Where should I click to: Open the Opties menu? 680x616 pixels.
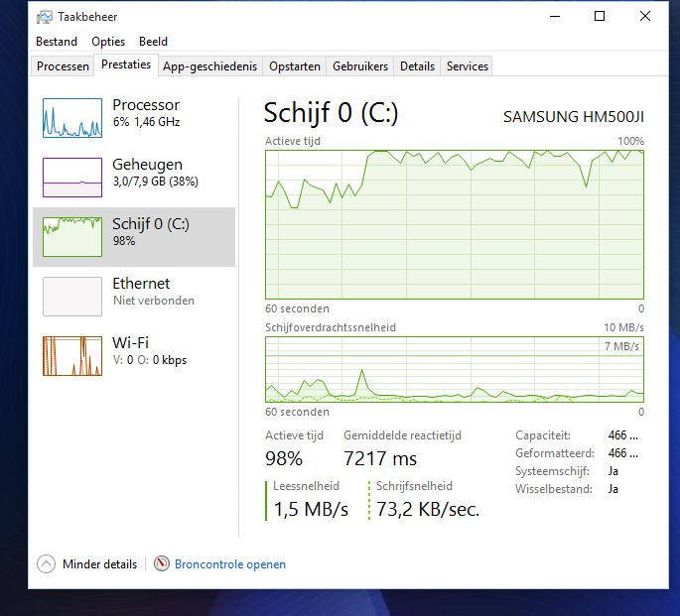(108, 42)
